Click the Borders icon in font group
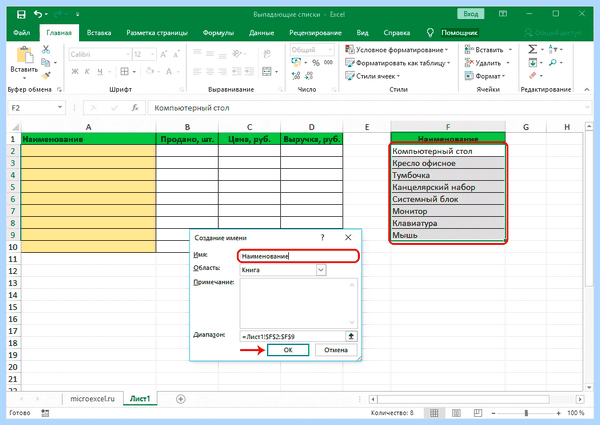 point(124,72)
